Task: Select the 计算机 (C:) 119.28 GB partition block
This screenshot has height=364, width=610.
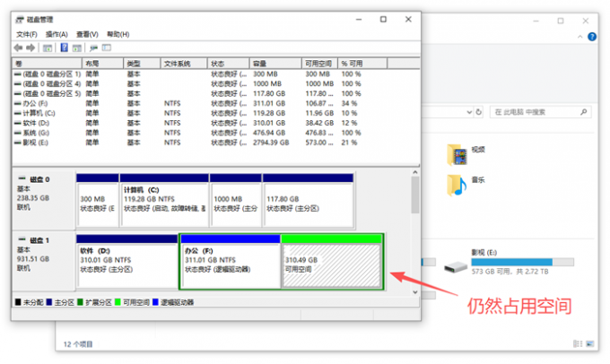Action: pyautogui.click(x=164, y=200)
